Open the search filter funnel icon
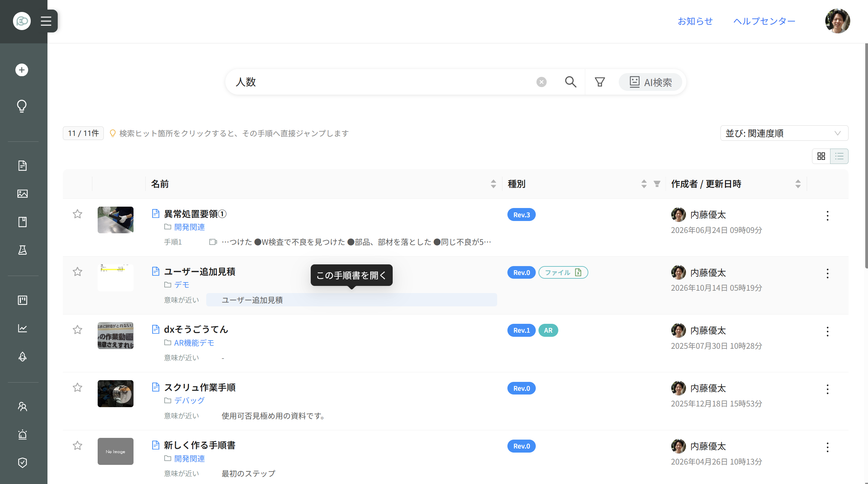The image size is (868, 484). coord(600,82)
